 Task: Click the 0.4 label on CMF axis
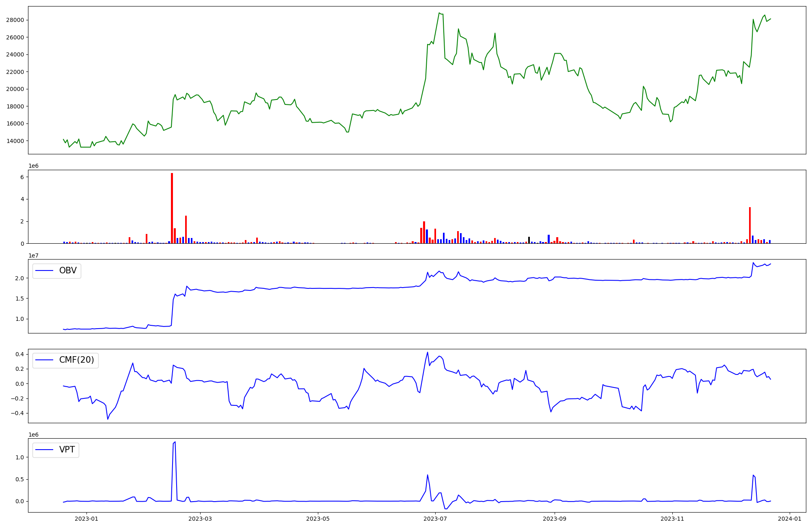coord(19,355)
